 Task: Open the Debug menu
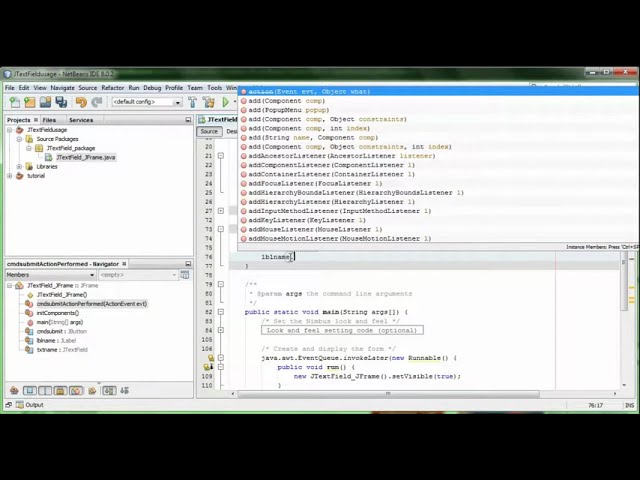coord(152,88)
